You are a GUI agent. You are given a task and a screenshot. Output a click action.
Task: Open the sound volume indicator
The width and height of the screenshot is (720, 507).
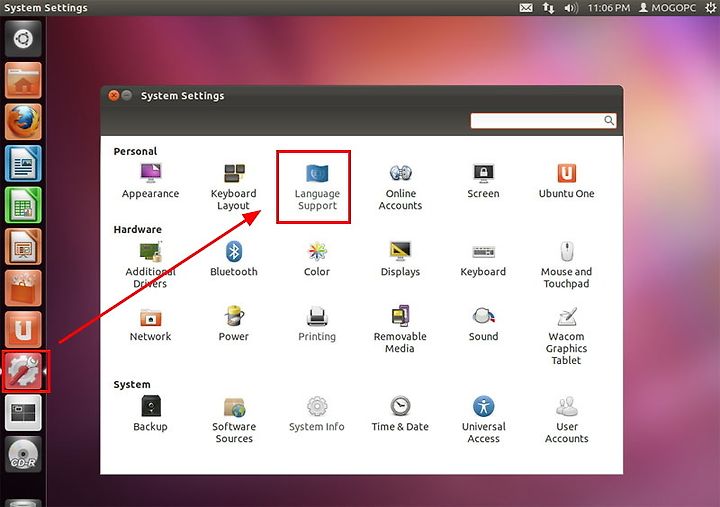[x=571, y=8]
